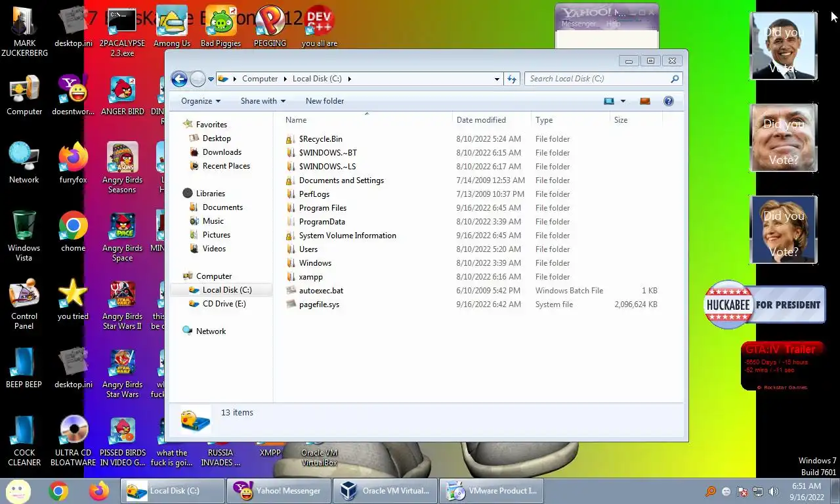The width and height of the screenshot is (840, 504).
Task: Select the PEGGING desktop icon
Action: point(270,28)
